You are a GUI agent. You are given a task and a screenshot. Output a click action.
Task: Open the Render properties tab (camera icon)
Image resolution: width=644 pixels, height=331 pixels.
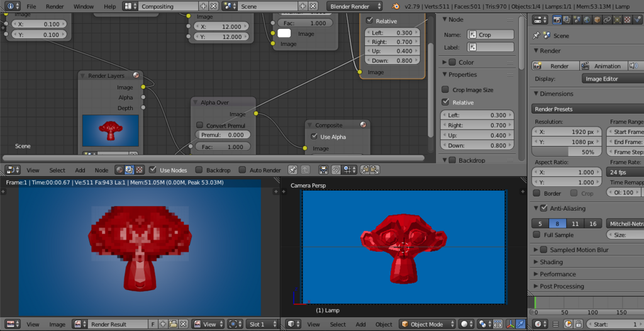(557, 20)
